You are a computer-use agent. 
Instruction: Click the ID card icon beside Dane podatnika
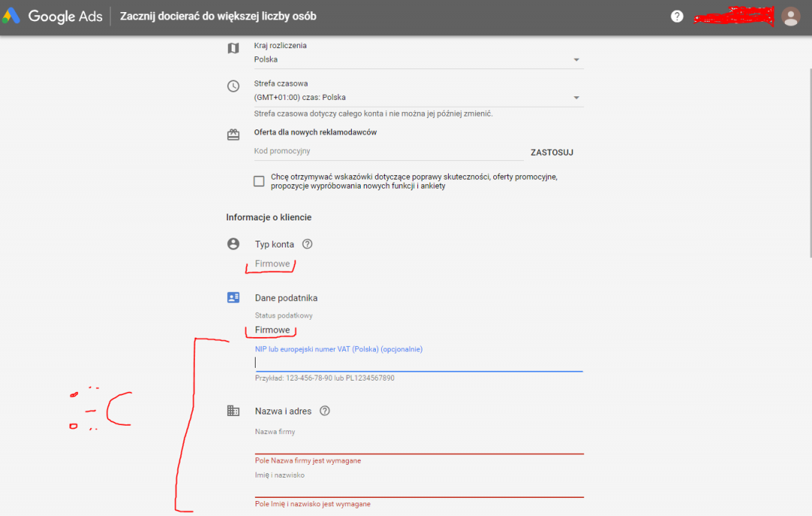tap(233, 298)
